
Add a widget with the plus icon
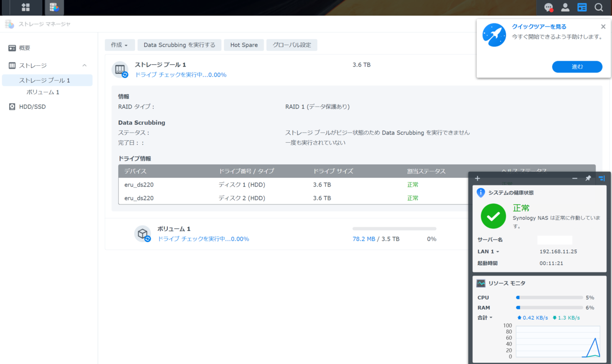[477, 178]
